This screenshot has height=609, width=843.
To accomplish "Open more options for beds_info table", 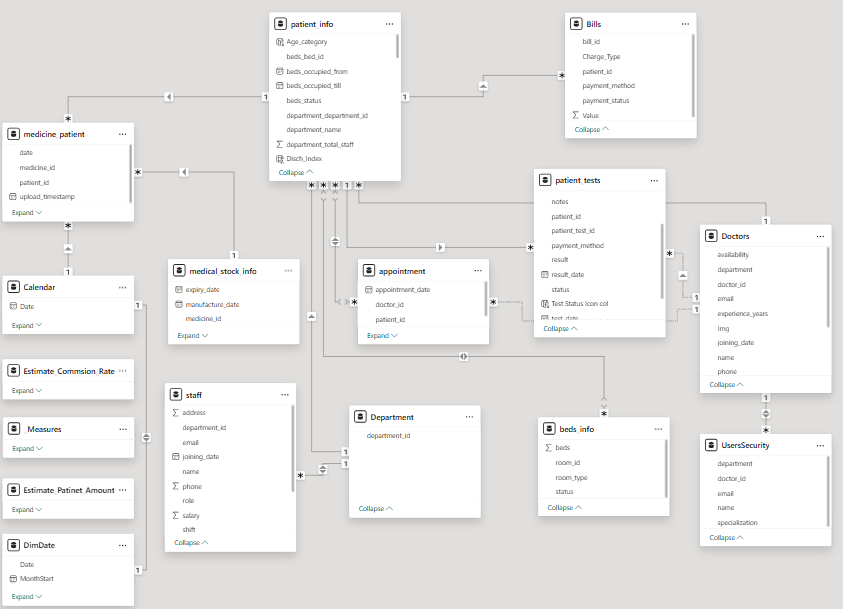I will [x=657, y=428].
